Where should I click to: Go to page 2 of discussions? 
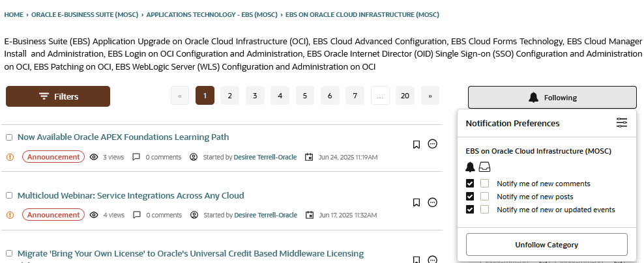pos(229,96)
